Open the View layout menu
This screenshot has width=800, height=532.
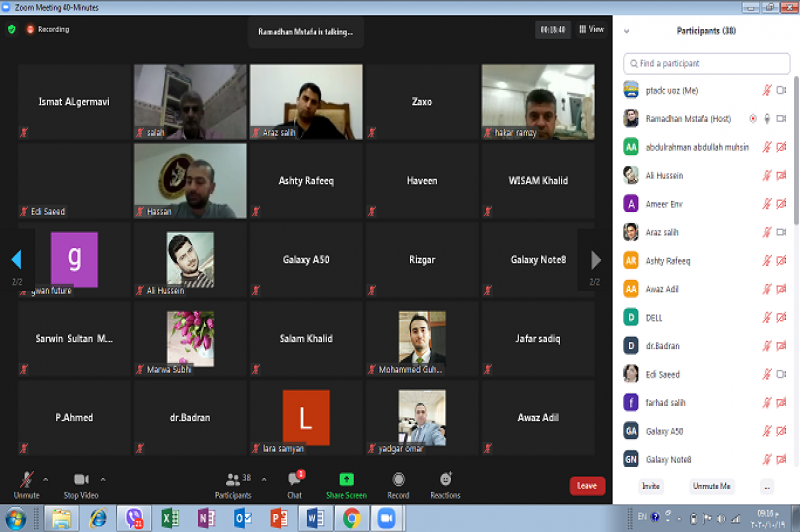point(591,29)
